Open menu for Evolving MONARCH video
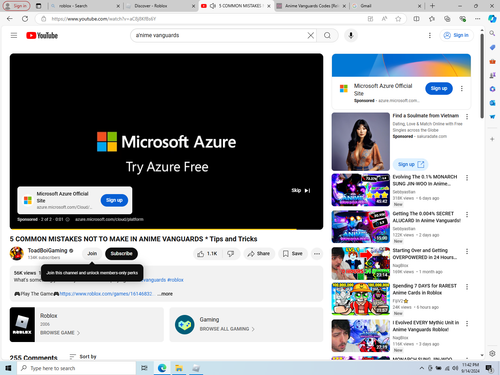500x375 pixels. (467, 178)
